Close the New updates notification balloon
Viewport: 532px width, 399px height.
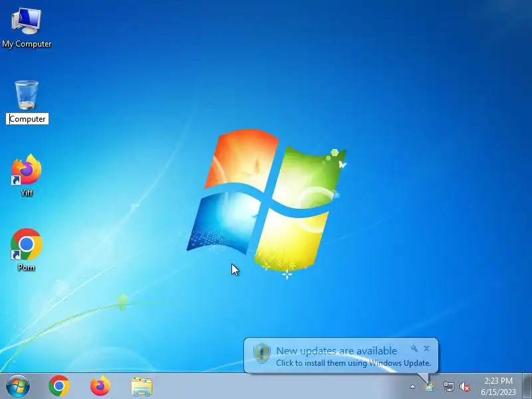[x=426, y=348]
